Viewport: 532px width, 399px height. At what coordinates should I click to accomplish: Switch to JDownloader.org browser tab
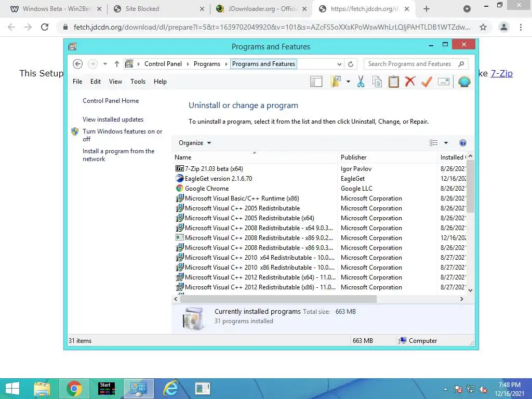pos(261,9)
